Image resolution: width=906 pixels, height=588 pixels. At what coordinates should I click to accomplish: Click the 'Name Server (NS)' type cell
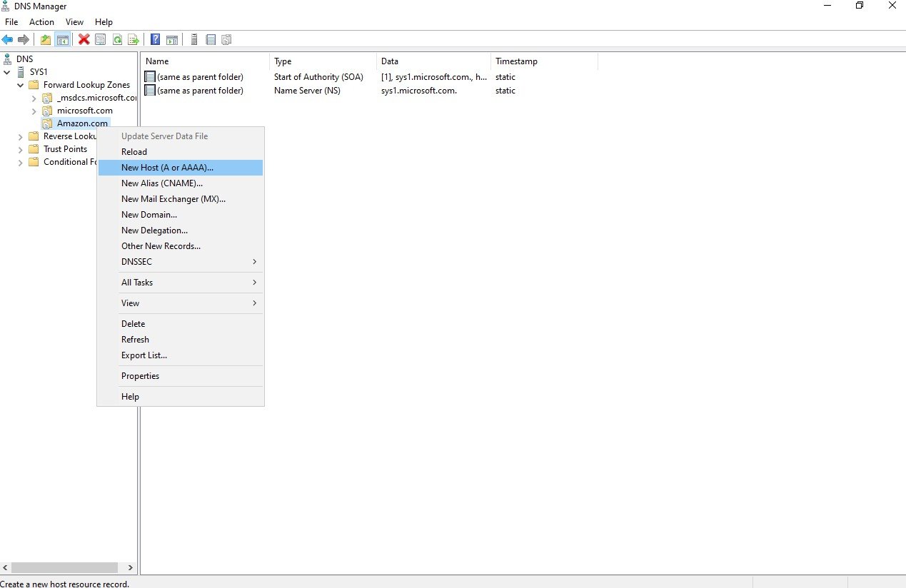(x=308, y=91)
